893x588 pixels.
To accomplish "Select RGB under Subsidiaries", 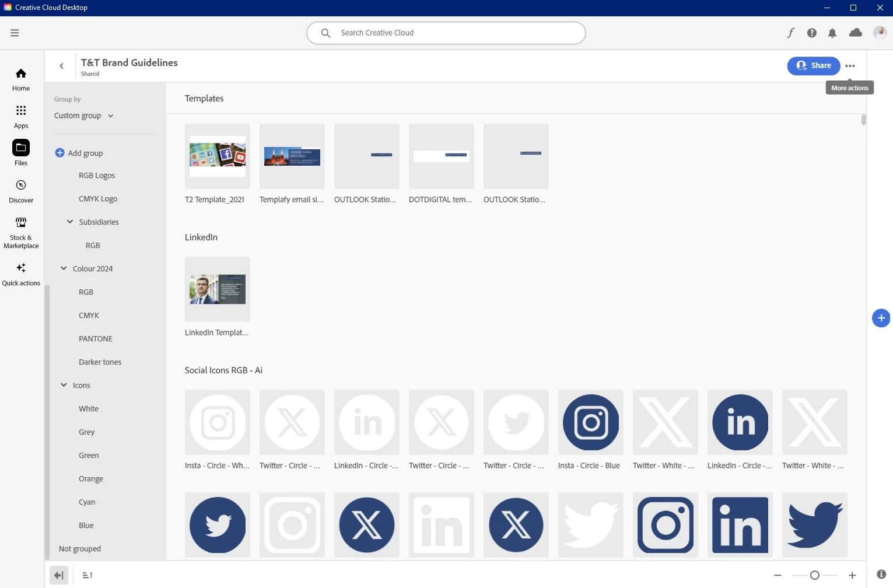I will tap(93, 245).
